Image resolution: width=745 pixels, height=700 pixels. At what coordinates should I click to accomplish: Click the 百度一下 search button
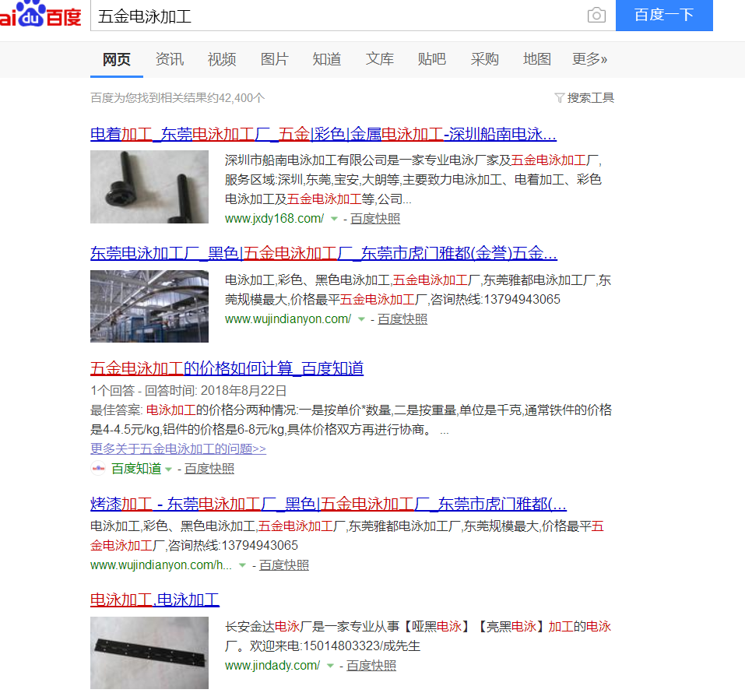click(x=664, y=16)
